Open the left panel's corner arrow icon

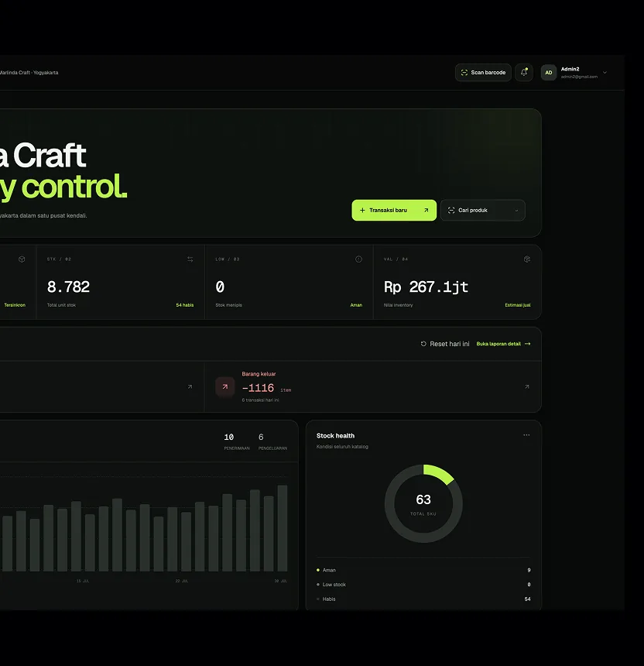pos(190,386)
